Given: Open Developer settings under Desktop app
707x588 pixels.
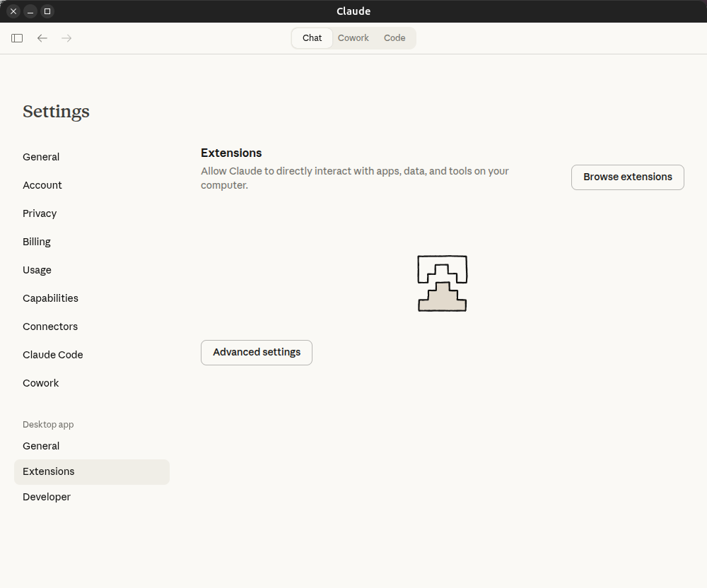Looking at the screenshot, I should click(47, 497).
